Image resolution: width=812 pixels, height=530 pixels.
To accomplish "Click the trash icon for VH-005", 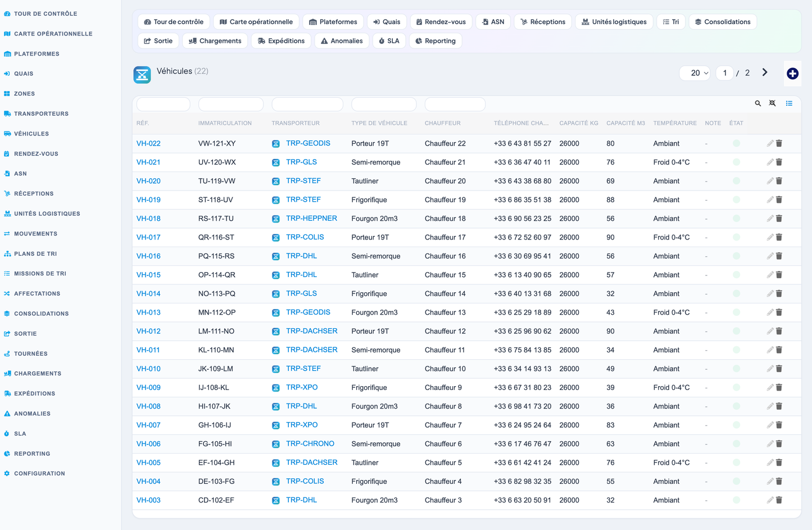I will pyautogui.click(x=779, y=463).
